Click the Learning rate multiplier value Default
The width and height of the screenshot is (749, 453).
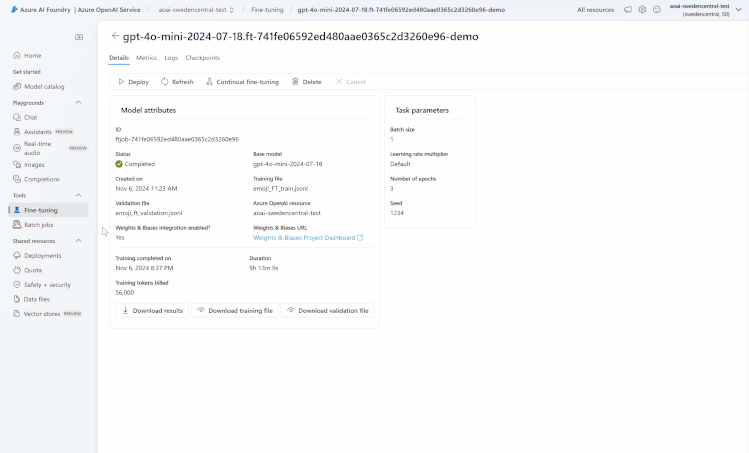pyautogui.click(x=400, y=164)
